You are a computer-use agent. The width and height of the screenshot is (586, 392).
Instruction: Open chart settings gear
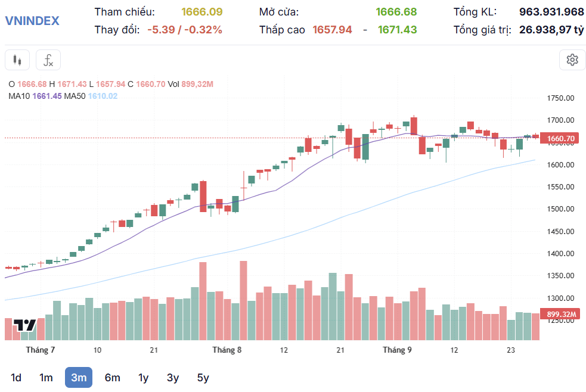coord(572,60)
